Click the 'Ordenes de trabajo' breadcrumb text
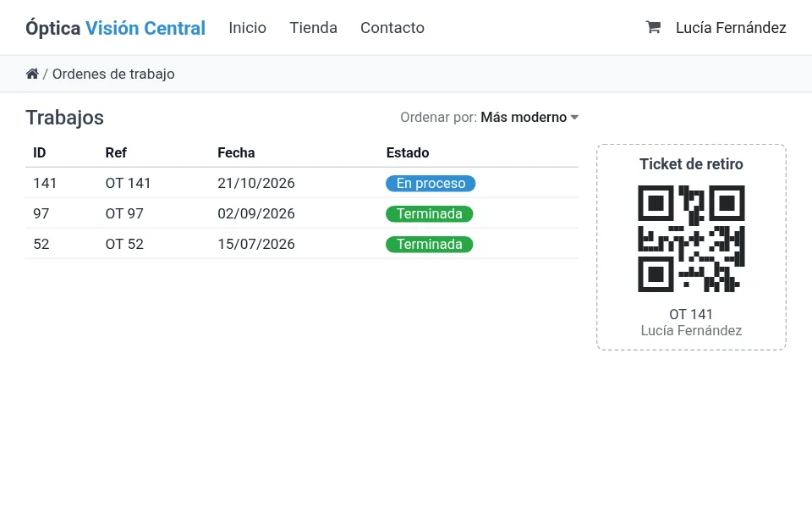This screenshot has height=508, width=812. pyautogui.click(x=113, y=75)
